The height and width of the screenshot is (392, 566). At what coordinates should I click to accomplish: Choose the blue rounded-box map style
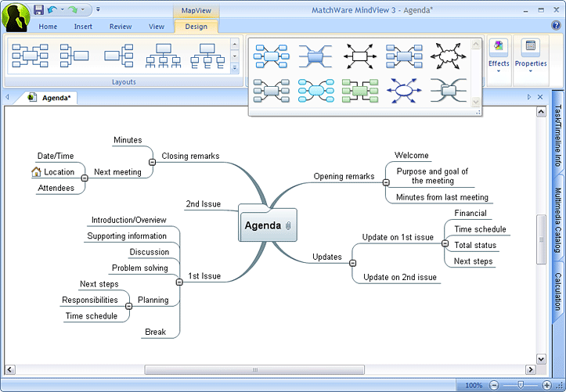pos(271,56)
